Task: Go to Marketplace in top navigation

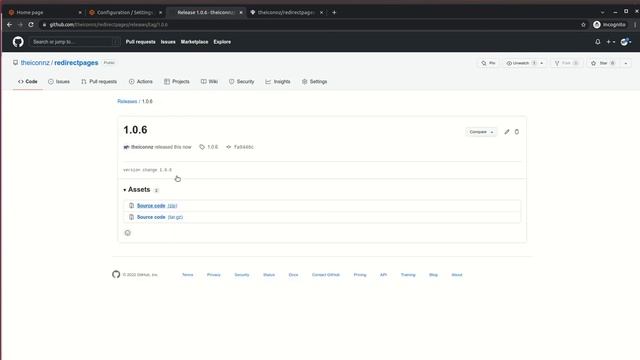Action: pyautogui.click(x=194, y=42)
